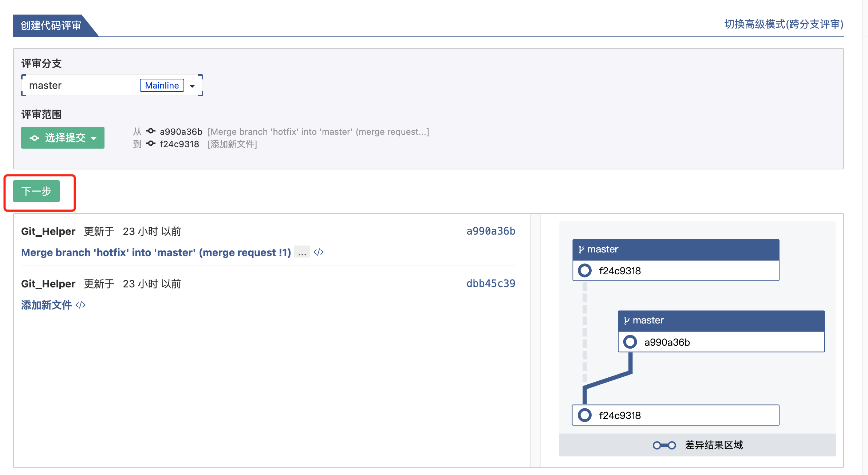This screenshot has height=475, width=868.
Task: Switch to advanced mode 切换高级模式 link
Action: pyautogui.click(x=784, y=24)
